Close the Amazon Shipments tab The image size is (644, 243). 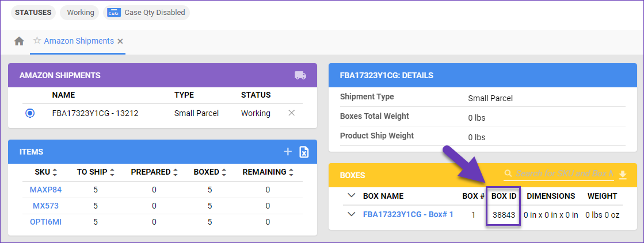pyautogui.click(x=120, y=41)
